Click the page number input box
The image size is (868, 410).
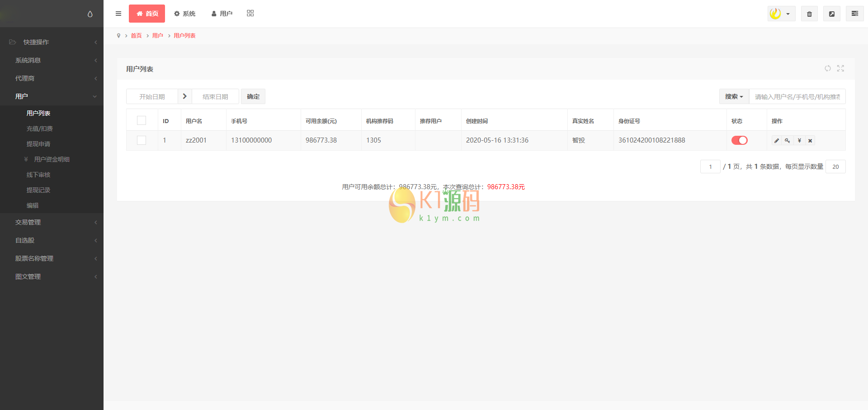pyautogui.click(x=710, y=167)
